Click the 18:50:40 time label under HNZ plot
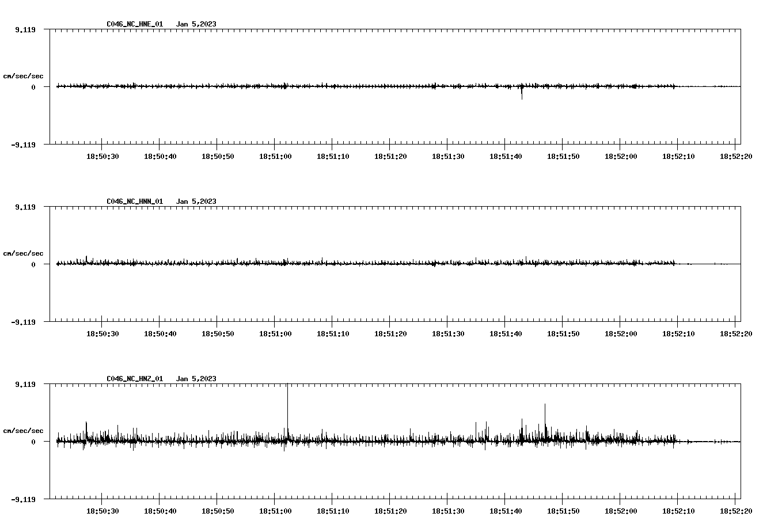Image resolution: width=782 pixels, height=532 pixels. click(160, 511)
